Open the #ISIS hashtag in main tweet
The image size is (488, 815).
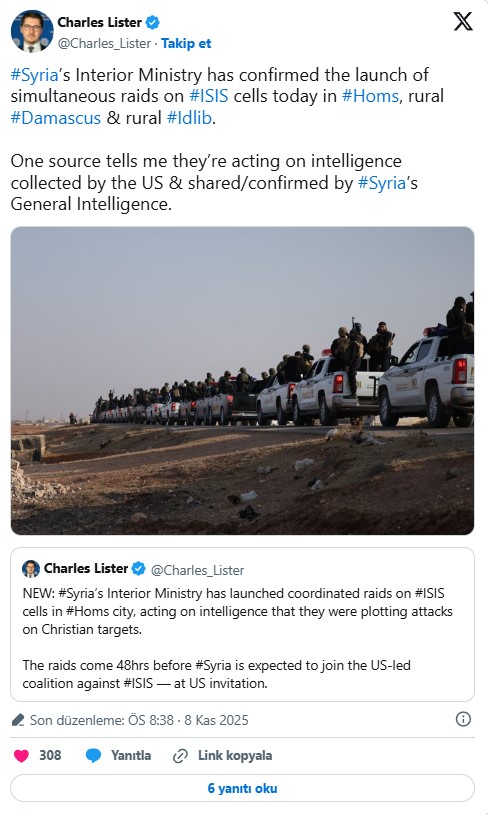pos(208,96)
